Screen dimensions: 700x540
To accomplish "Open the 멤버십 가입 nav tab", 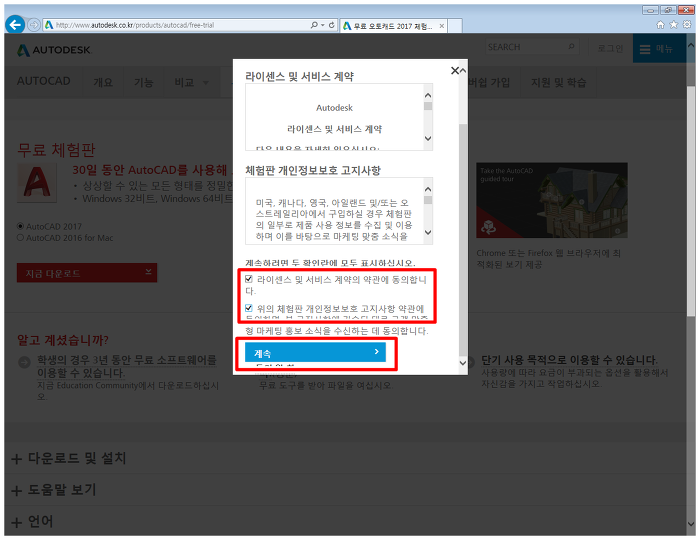I will coord(489,83).
